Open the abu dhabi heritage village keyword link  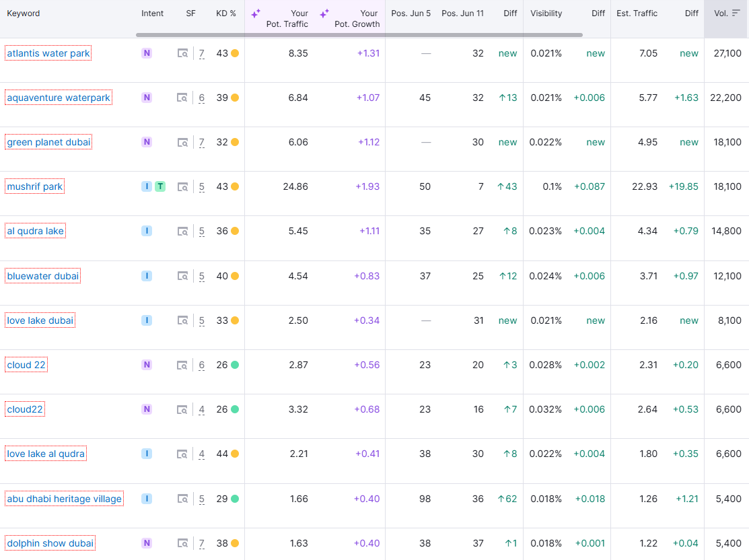click(65, 498)
